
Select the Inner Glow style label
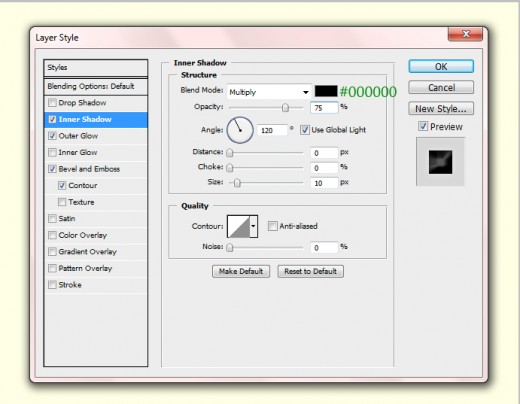[x=78, y=152]
